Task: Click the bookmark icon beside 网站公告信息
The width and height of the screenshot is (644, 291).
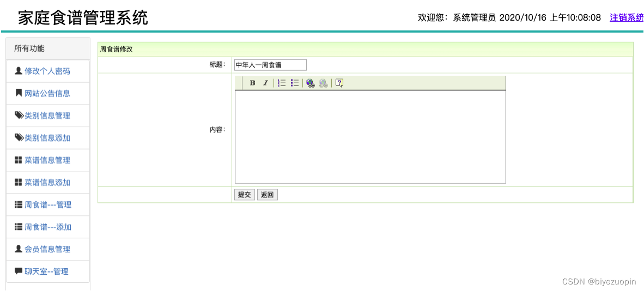Action: [x=19, y=93]
